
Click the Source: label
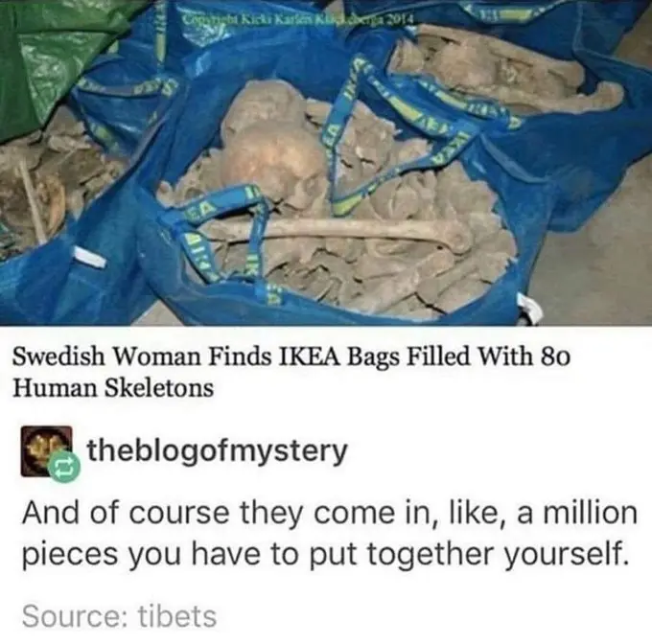(77, 616)
